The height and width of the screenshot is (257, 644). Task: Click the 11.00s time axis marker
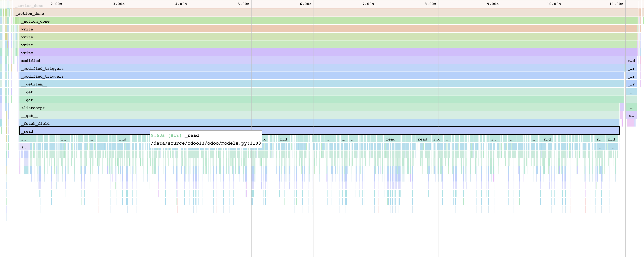point(616,4)
